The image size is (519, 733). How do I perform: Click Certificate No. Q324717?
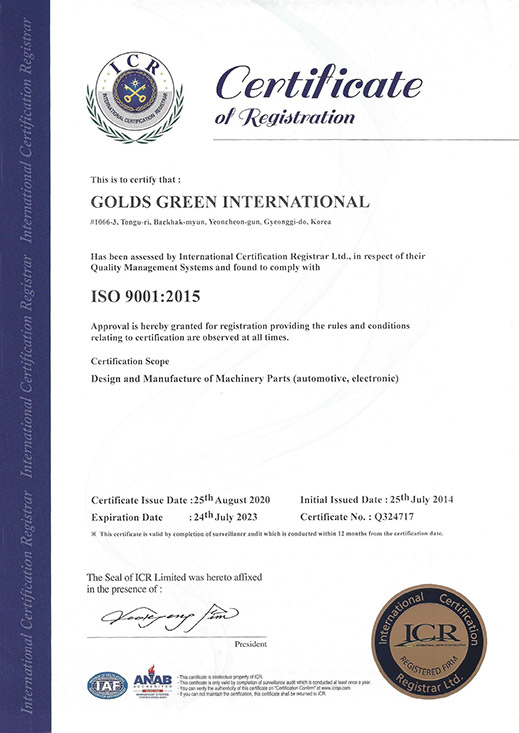[x=357, y=517]
